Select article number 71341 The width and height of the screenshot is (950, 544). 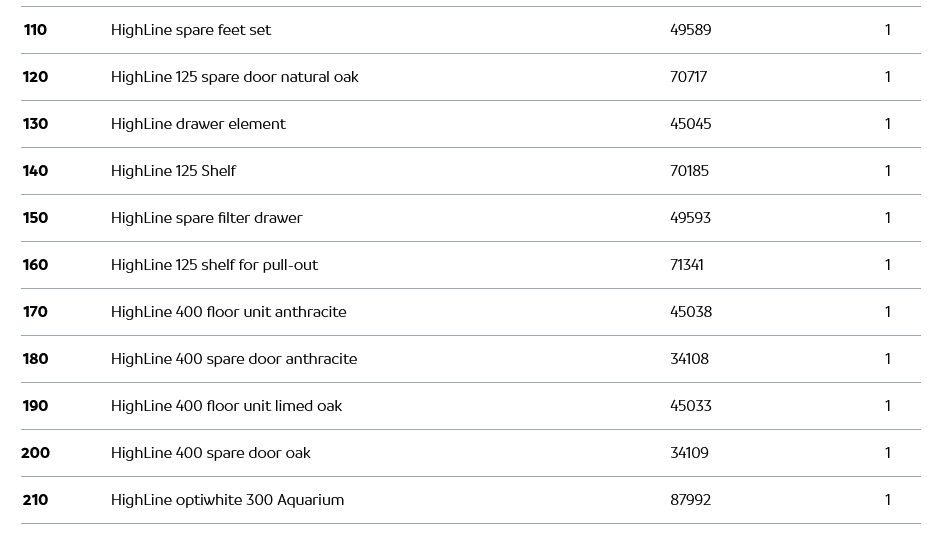tap(686, 265)
